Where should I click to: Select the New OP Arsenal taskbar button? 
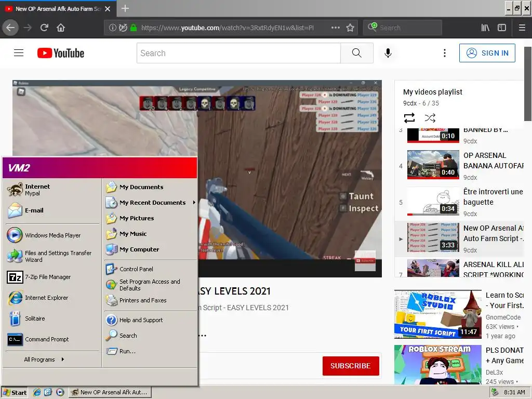110,392
